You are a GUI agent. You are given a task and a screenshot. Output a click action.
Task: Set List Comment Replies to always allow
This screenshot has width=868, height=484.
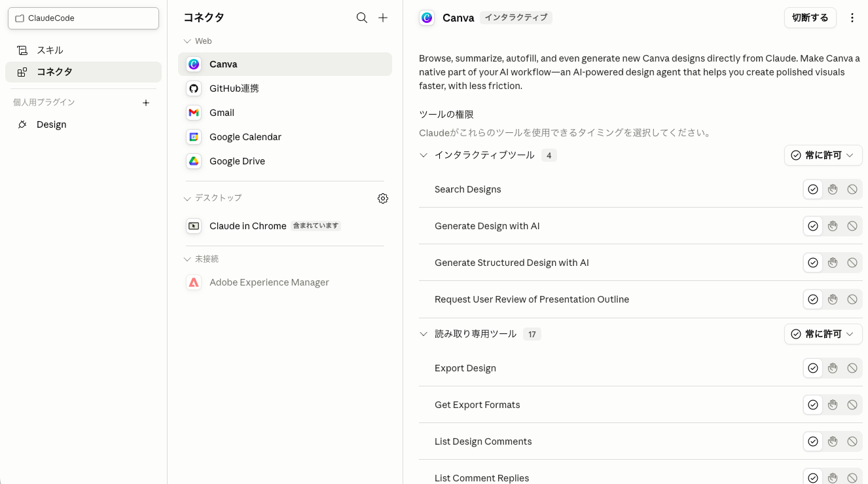pos(813,477)
